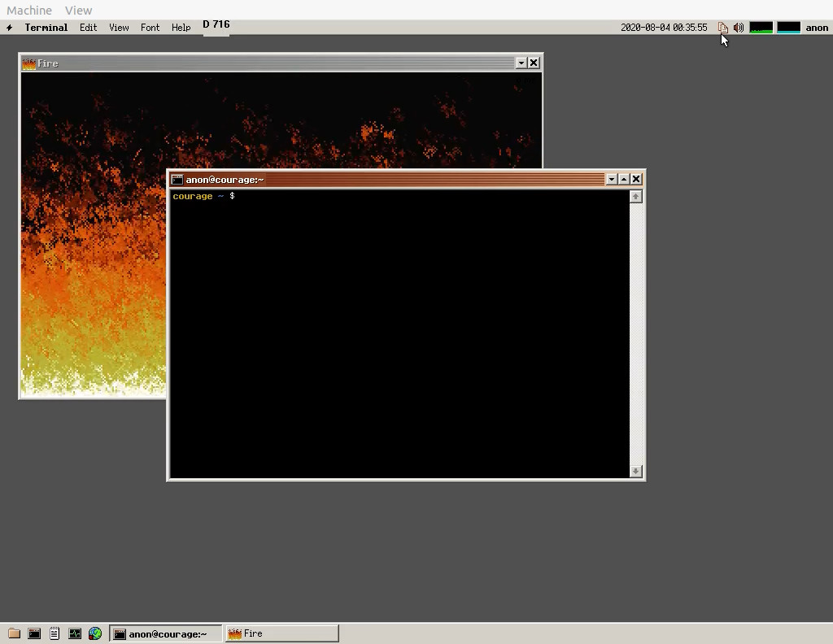Click the anon username in menubar
The width and height of the screenshot is (833, 644).
(817, 28)
